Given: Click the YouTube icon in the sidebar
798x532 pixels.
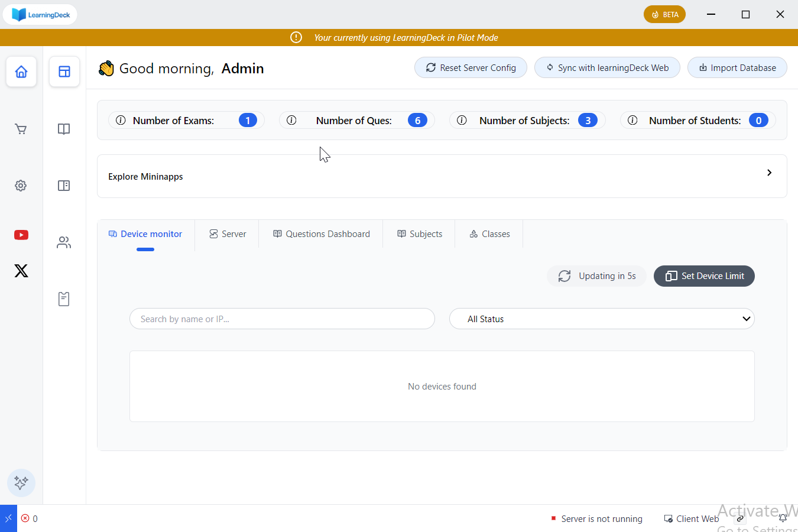Looking at the screenshot, I should point(21,235).
